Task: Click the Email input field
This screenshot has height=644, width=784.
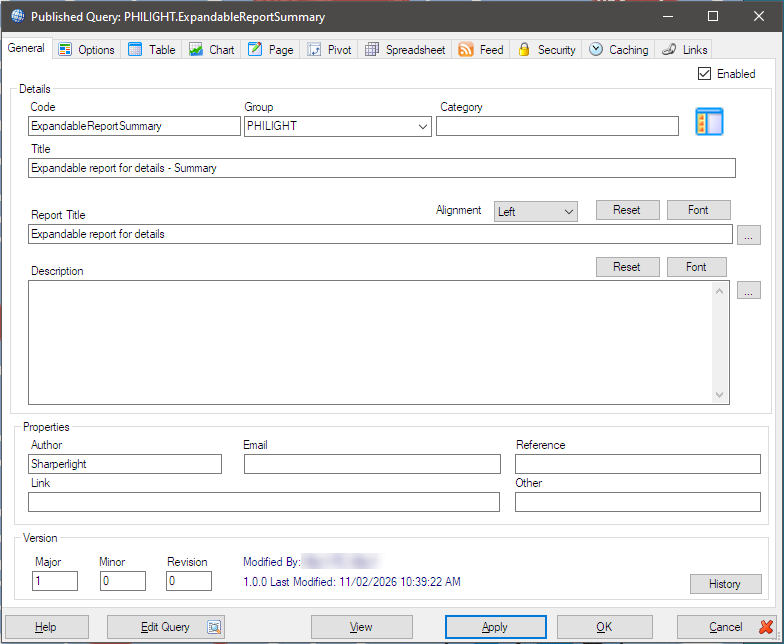Action: point(372,464)
